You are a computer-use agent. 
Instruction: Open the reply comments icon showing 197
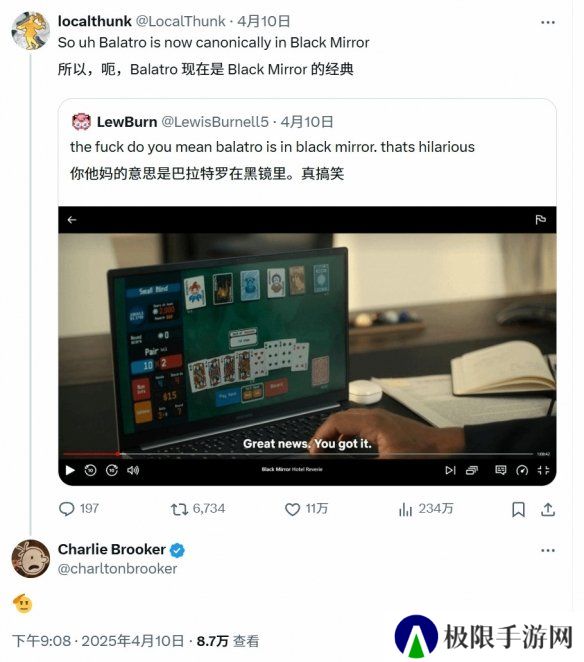point(67,509)
